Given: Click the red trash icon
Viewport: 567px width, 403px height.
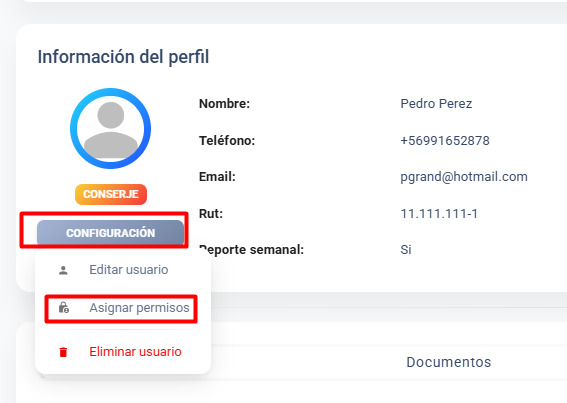Looking at the screenshot, I should (x=63, y=352).
